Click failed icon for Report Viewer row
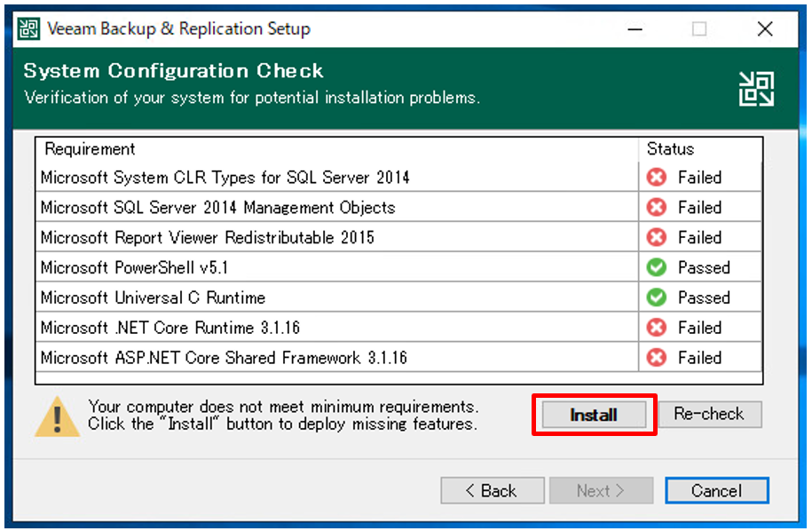812x531 pixels. coord(656,237)
